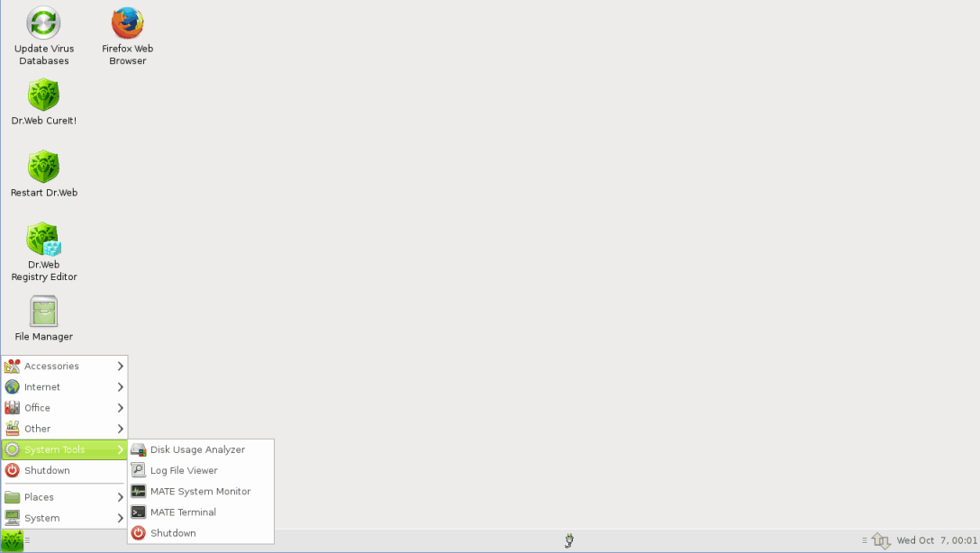Click the System menu label
The height and width of the screenshot is (553, 980).
41,518
